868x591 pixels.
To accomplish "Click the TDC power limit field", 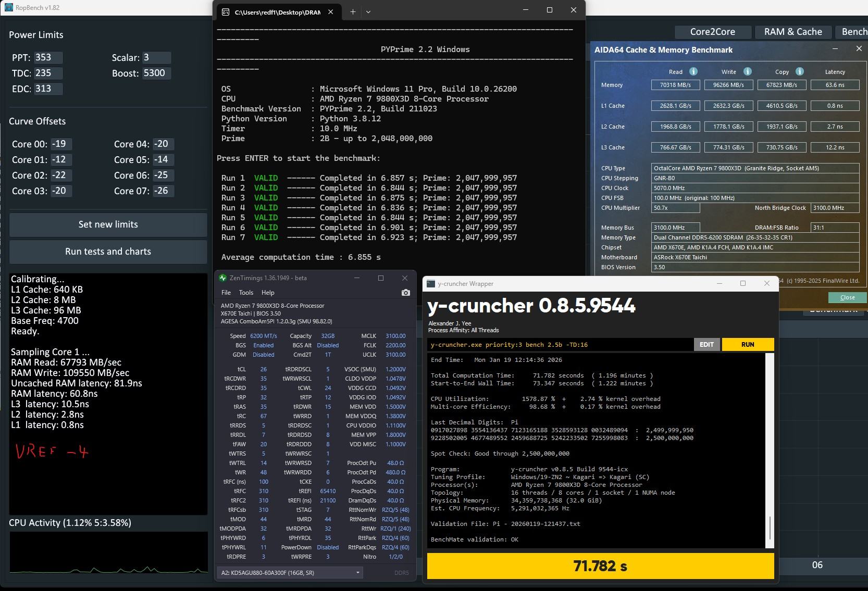I will (x=48, y=73).
